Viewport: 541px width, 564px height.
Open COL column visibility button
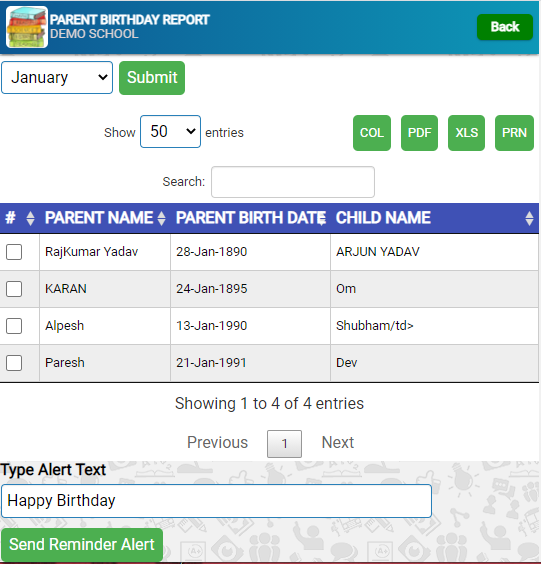372,133
